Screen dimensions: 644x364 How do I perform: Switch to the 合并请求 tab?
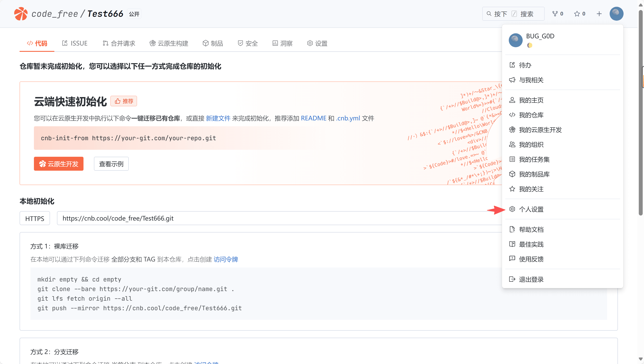(119, 43)
